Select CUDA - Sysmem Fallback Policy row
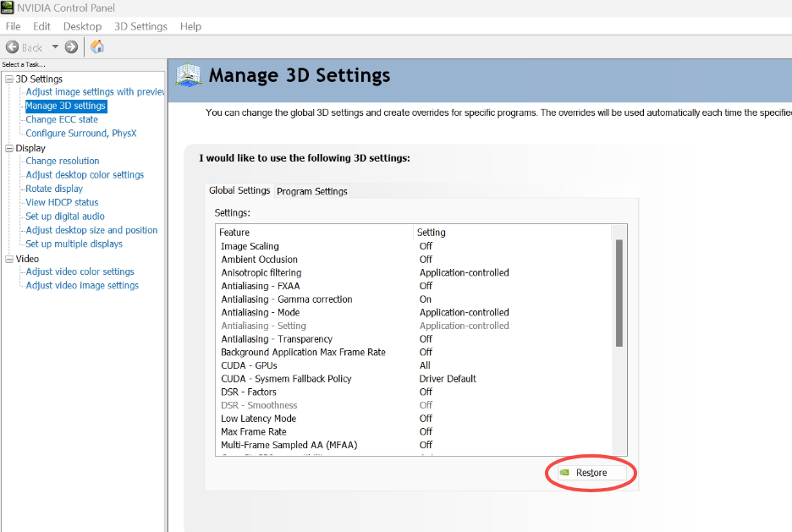The width and height of the screenshot is (792, 532). point(414,379)
